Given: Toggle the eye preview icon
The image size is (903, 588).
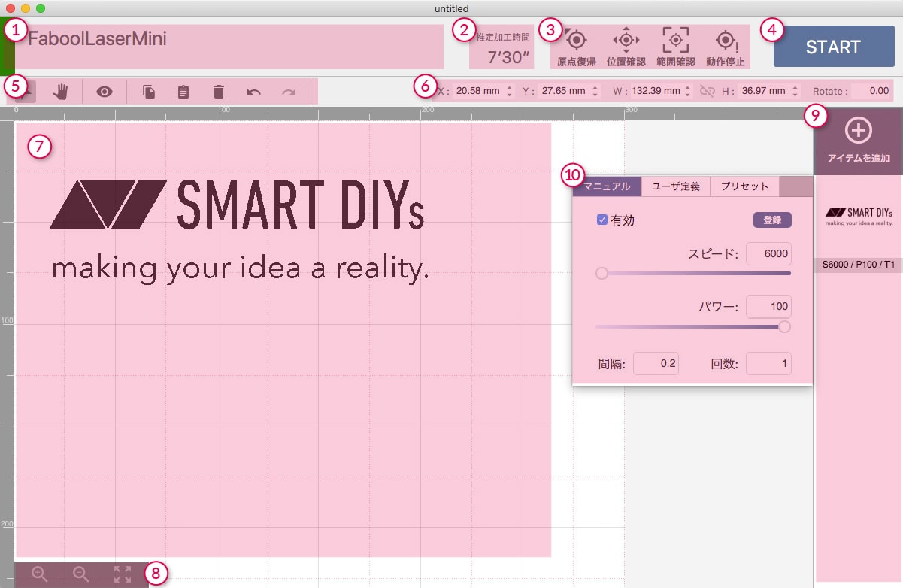Looking at the screenshot, I should point(105,92).
